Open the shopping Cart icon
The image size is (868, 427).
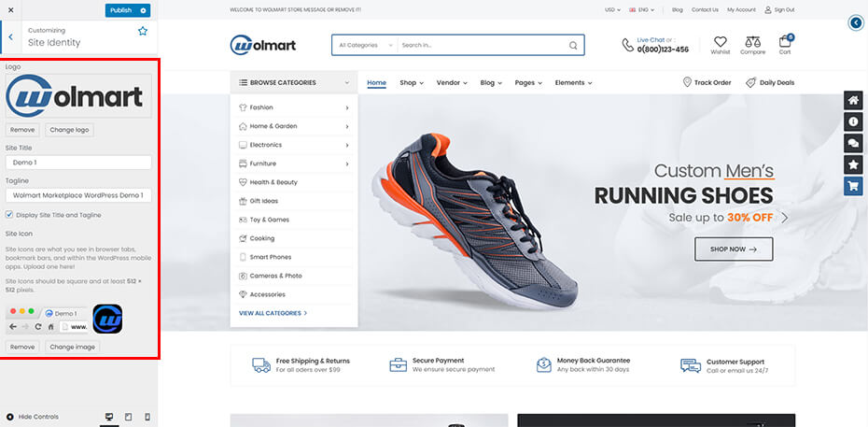785,42
